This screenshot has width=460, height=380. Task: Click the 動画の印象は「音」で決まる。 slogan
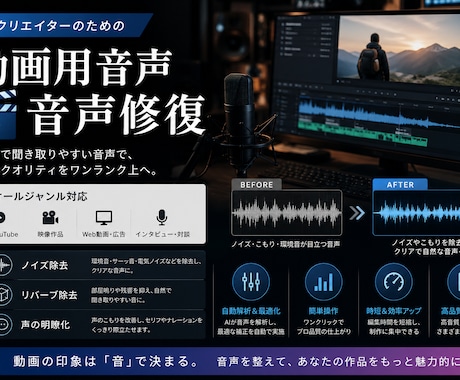point(106,361)
